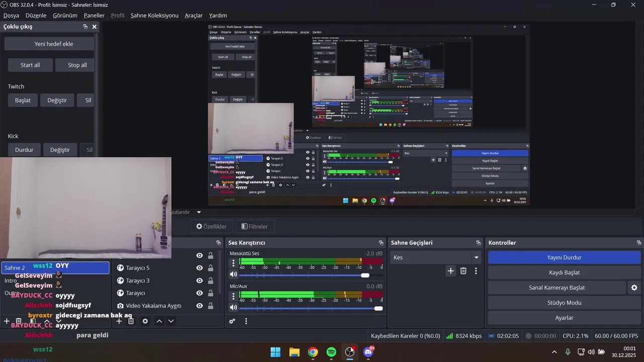Open Ayarlar from Kontroller panel
The image size is (644, 362).
point(564,318)
